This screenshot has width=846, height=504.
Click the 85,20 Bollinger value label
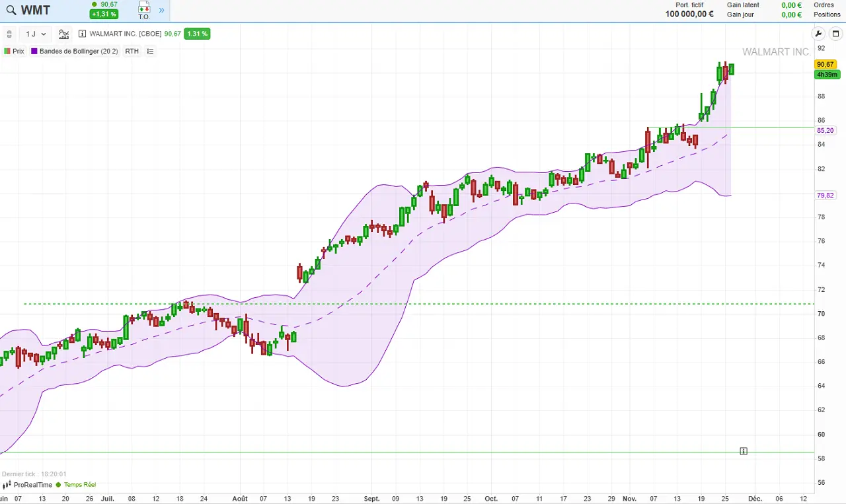(825, 131)
